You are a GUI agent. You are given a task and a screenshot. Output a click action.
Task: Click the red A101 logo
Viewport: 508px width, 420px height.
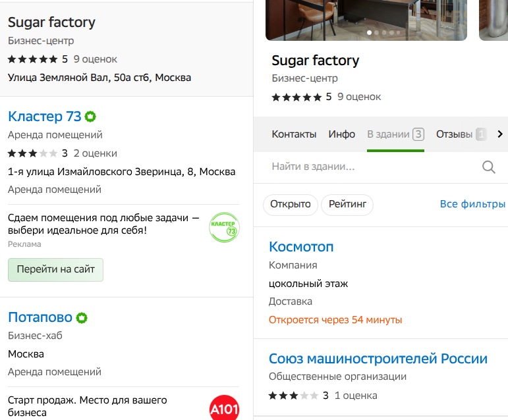pyautogui.click(x=223, y=408)
